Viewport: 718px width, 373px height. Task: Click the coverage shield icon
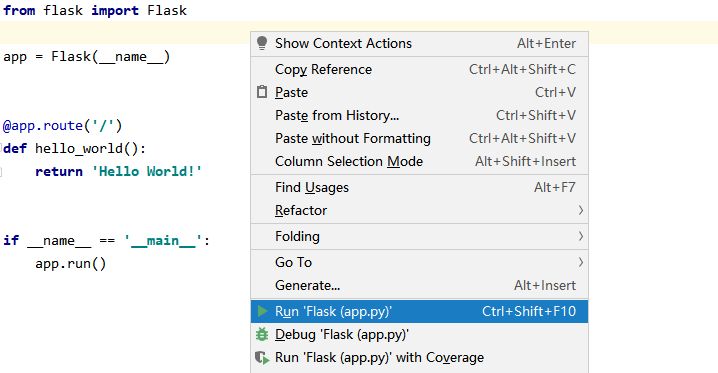point(262,357)
